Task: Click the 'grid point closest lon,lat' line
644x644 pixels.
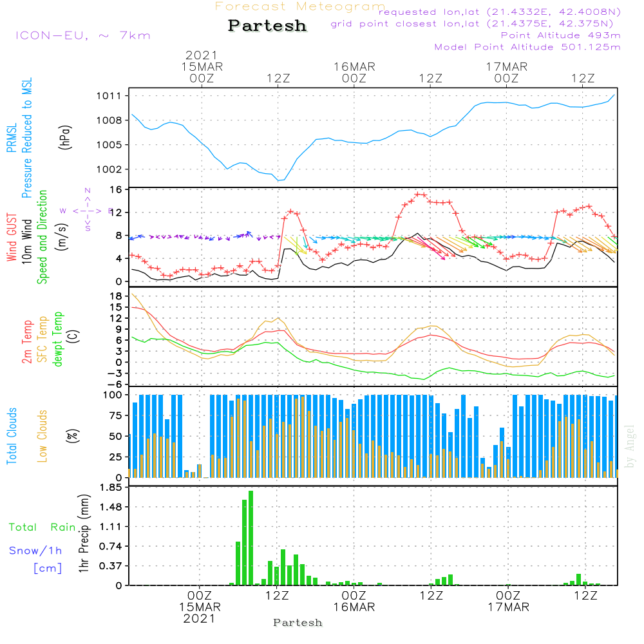Action: pos(472,24)
